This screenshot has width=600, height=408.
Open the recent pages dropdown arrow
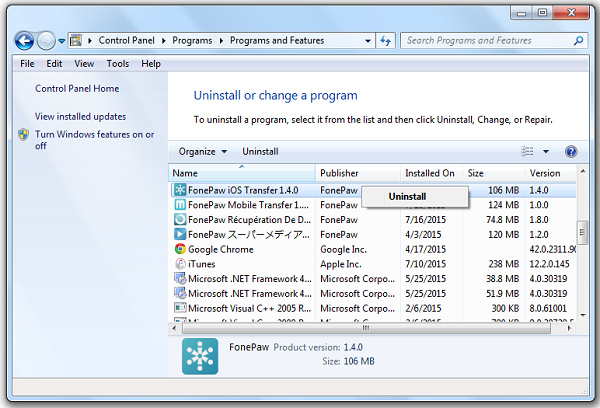pos(62,41)
